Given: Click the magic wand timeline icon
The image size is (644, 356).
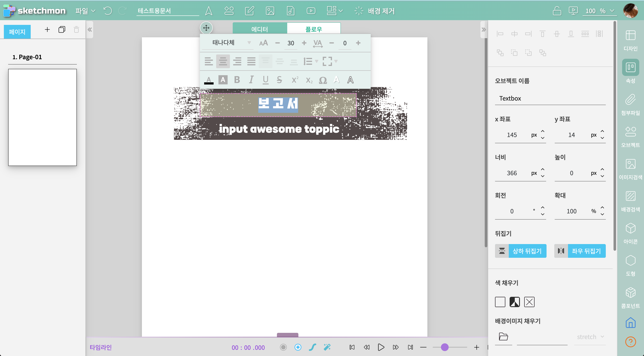Looking at the screenshot, I should [327, 347].
